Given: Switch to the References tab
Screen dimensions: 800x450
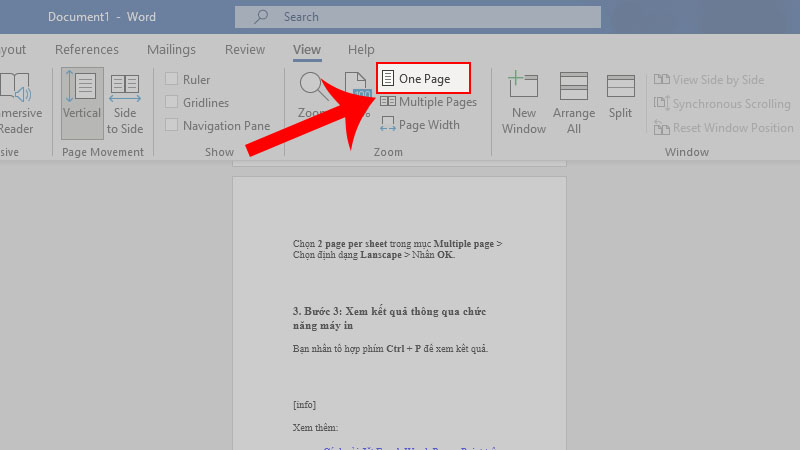Looking at the screenshot, I should coord(87,49).
